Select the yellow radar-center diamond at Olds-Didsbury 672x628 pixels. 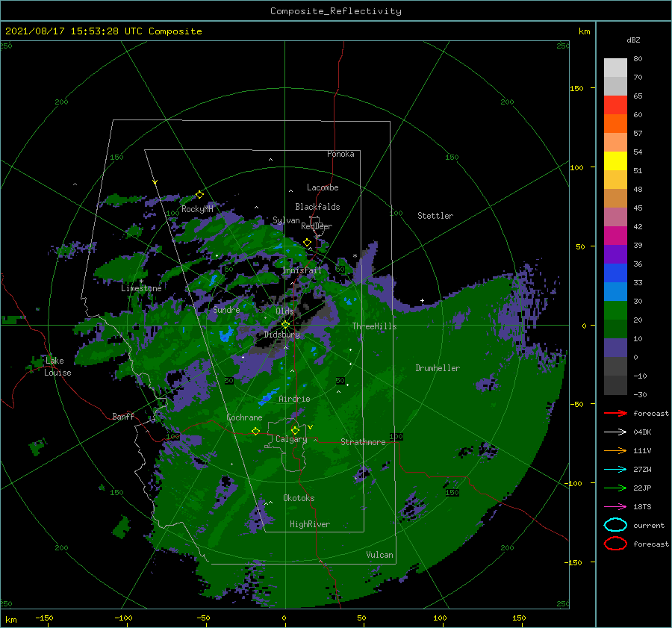tap(285, 325)
